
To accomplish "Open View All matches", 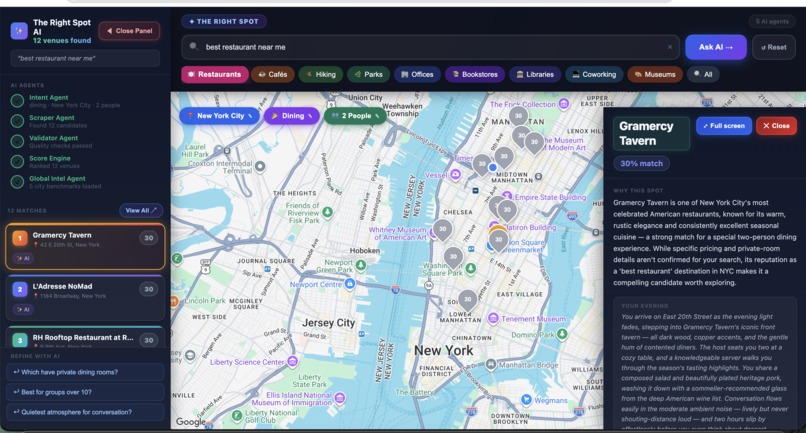I will point(141,210).
